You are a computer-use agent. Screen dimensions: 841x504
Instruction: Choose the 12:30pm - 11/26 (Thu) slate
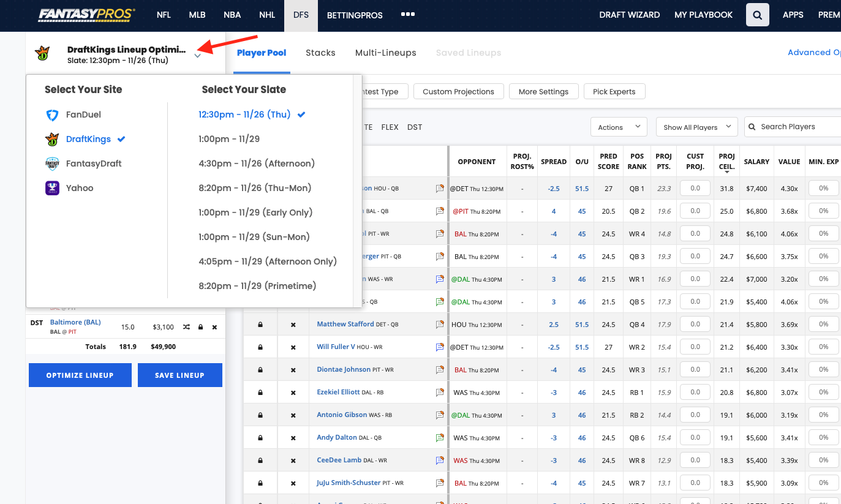click(245, 115)
